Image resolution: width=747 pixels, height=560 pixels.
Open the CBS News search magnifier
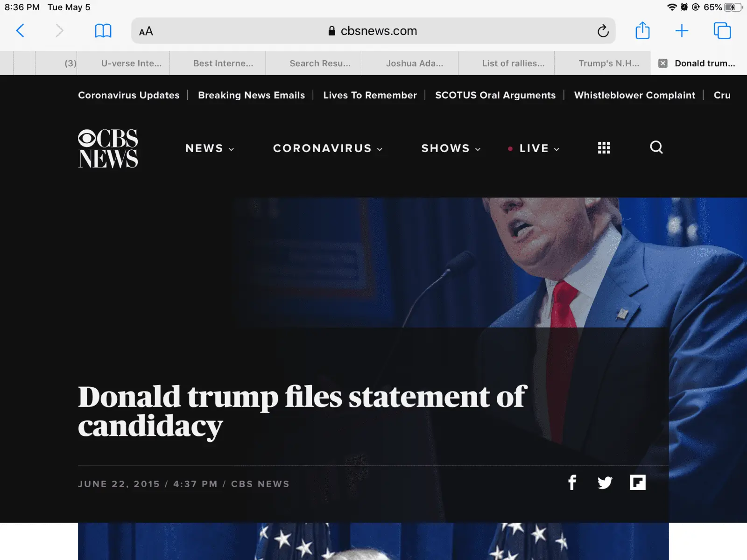pyautogui.click(x=656, y=147)
